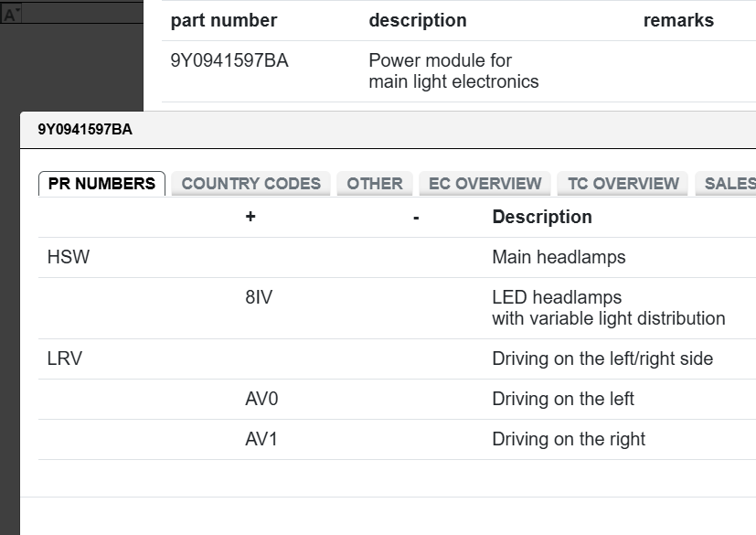Image resolution: width=756 pixels, height=535 pixels.
Task: Click the dialog title 9Y0941597BA
Action: click(x=85, y=129)
